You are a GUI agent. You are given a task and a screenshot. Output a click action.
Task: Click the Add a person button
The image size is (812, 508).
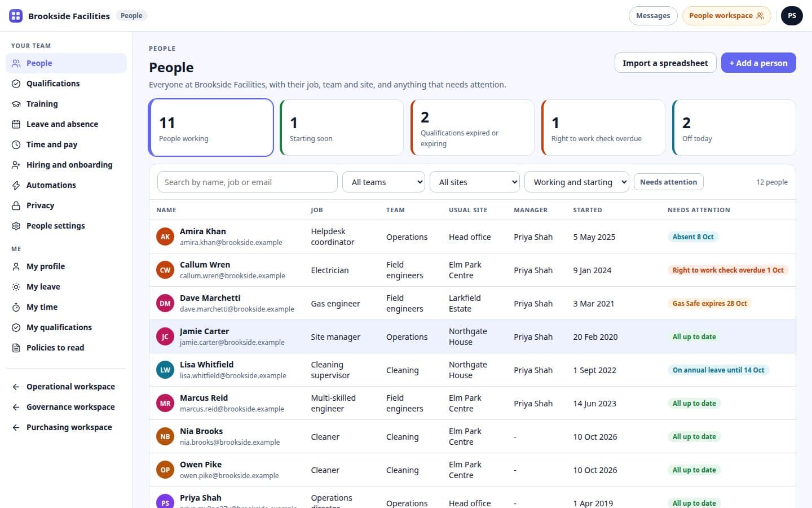[x=758, y=63]
